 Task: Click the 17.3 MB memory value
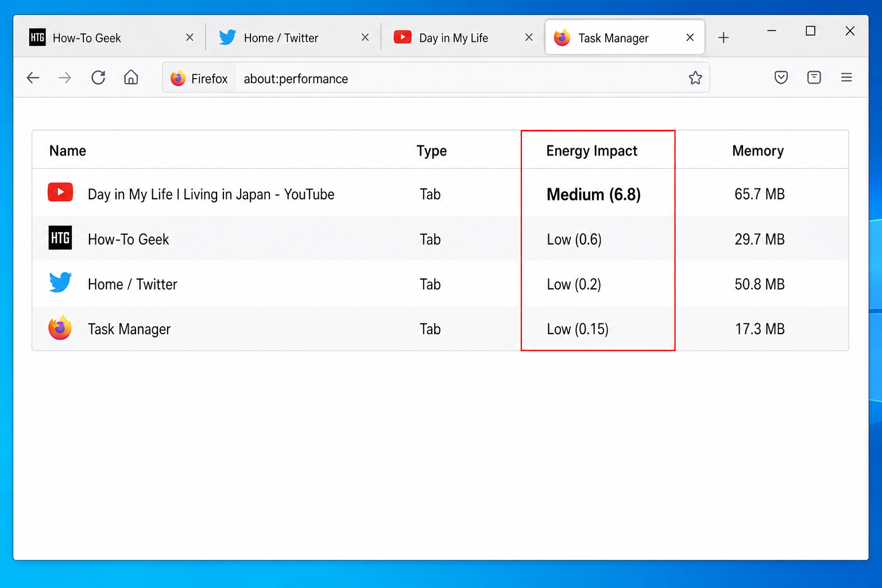[x=760, y=329]
